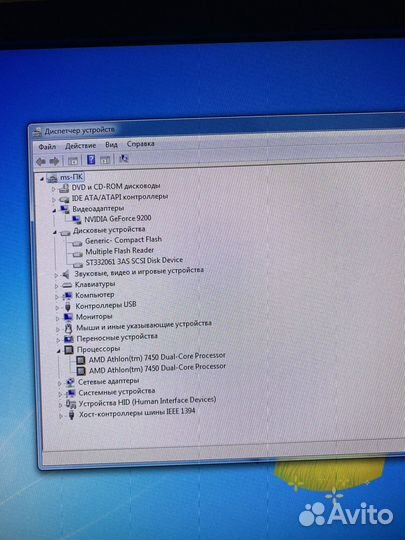Expand the Контроллеры USB category
This screenshot has height=540, width=405.
click(x=57, y=307)
